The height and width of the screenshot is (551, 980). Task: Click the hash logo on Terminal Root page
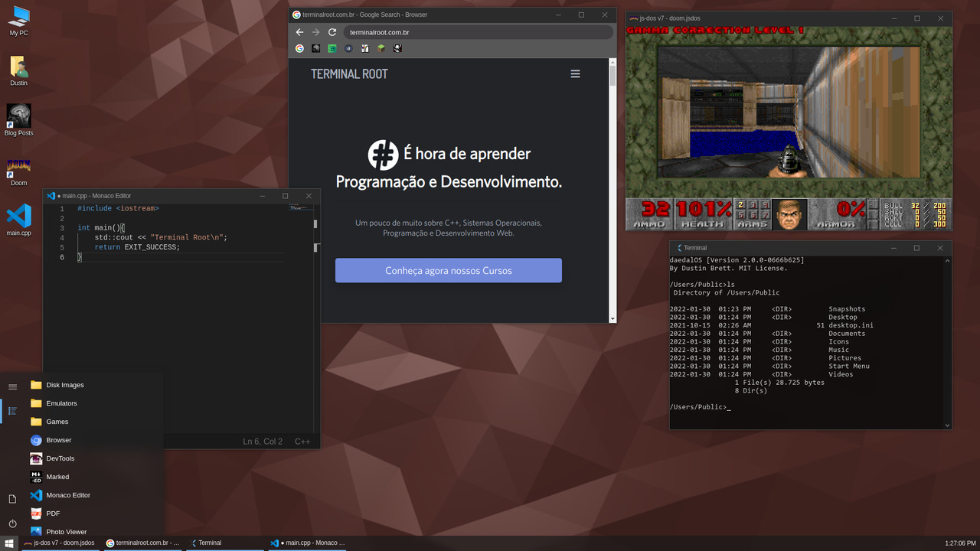(382, 155)
